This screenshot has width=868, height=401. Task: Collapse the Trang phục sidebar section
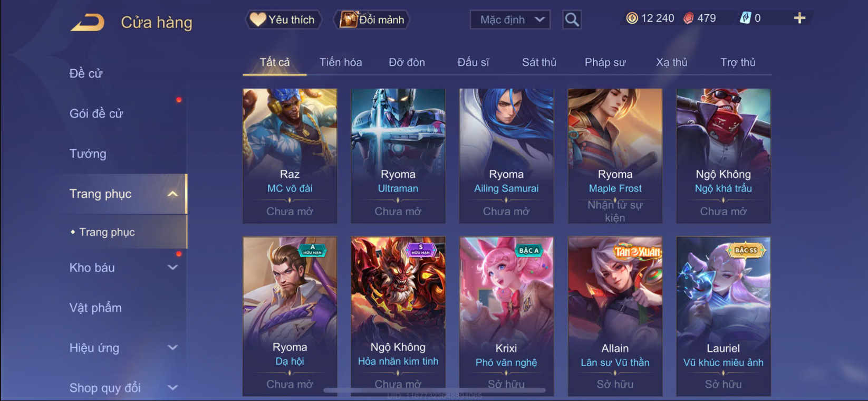[172, 194]
